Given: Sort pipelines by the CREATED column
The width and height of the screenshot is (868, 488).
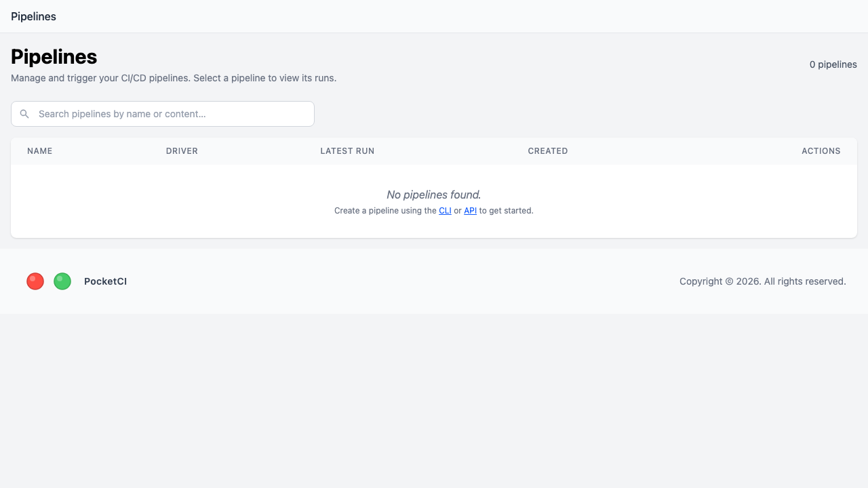Looking at the screenshot, I should point(547,150).
